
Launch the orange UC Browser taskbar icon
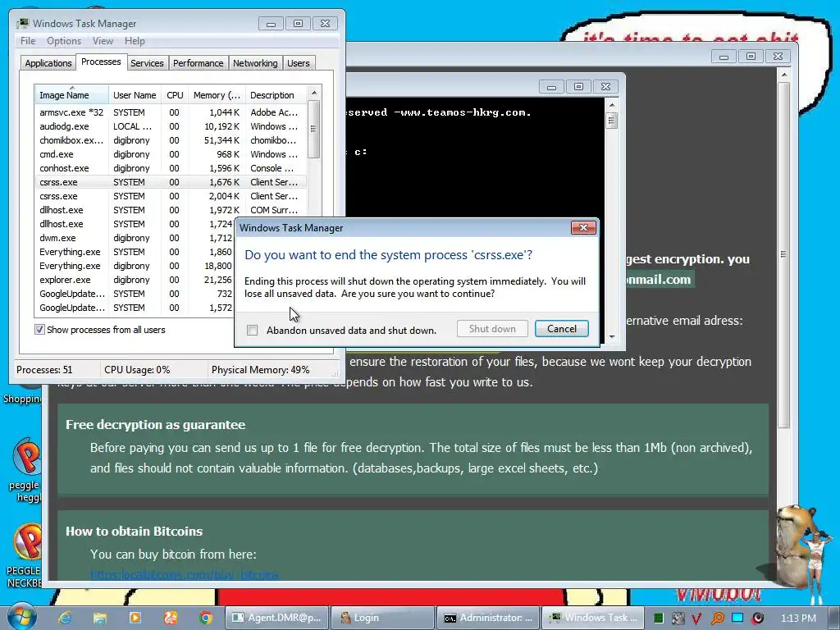click(x=171, y=618)
